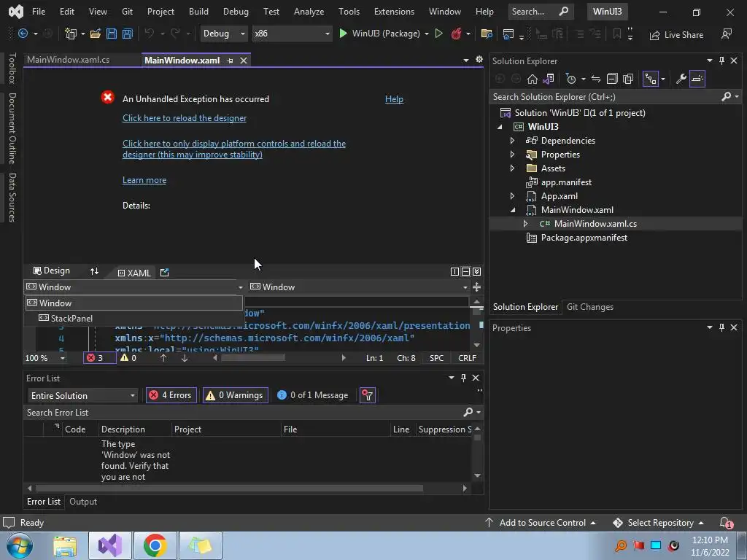
Task: Toggle the nested view button in Solution Explorer
Action: pos(651,79)
